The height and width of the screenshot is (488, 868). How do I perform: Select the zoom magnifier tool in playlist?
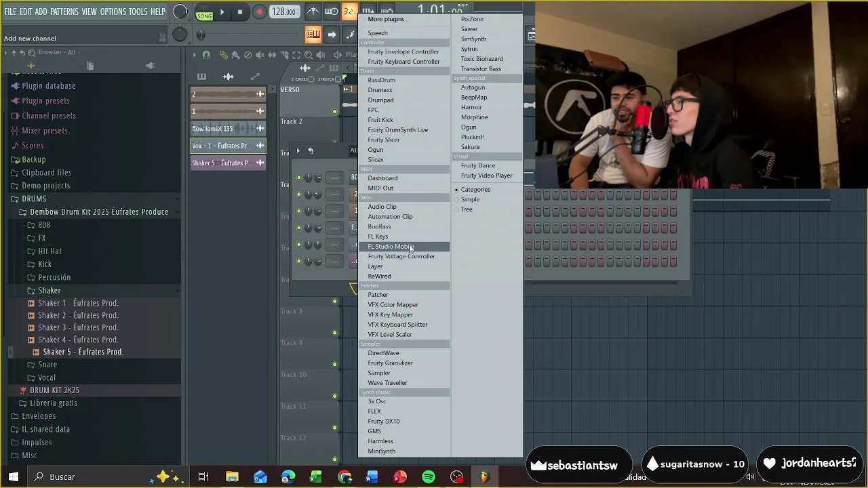click(x=309, y=55)
